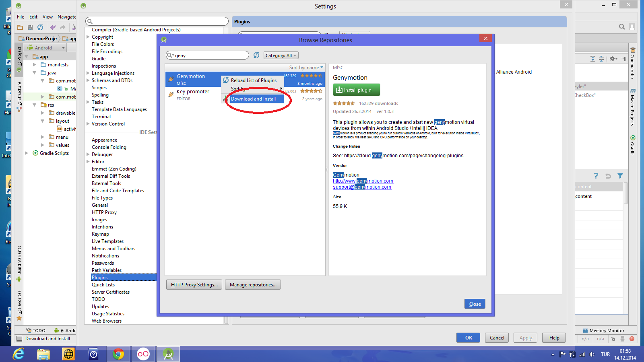Click the refresh icon next to the 'geny' search field
This screenshot has width=644, height=362.
click(256, 55)
